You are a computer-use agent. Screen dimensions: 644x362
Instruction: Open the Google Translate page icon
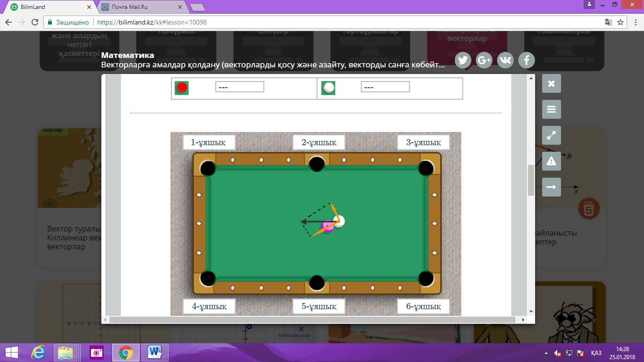click(609, 22)
